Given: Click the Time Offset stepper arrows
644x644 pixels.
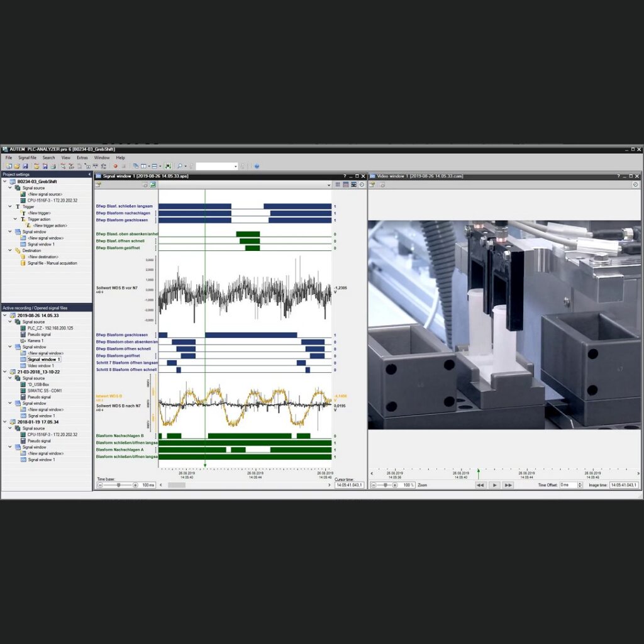Looking at the screenshot, I should [x=580, y=485].
